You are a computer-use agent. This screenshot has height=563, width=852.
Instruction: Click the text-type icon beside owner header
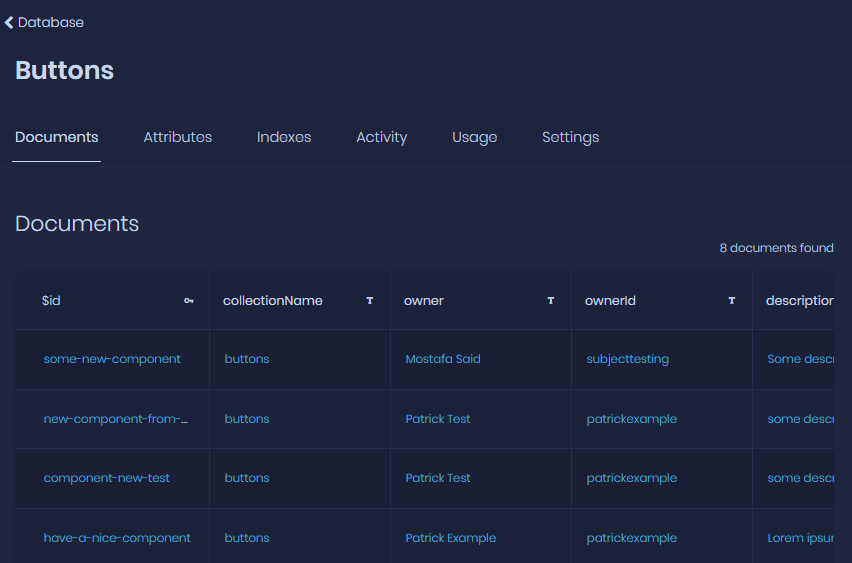coord(550,301)
